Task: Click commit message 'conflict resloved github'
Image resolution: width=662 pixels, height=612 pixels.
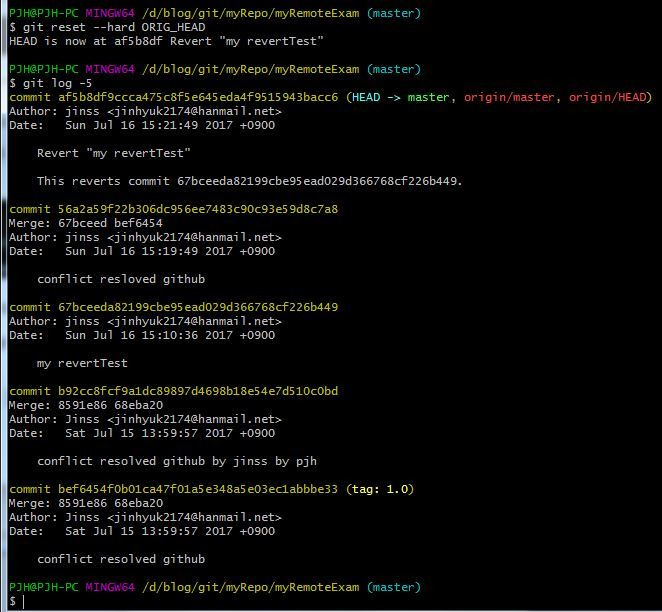Action: click(x=121, y=279)
